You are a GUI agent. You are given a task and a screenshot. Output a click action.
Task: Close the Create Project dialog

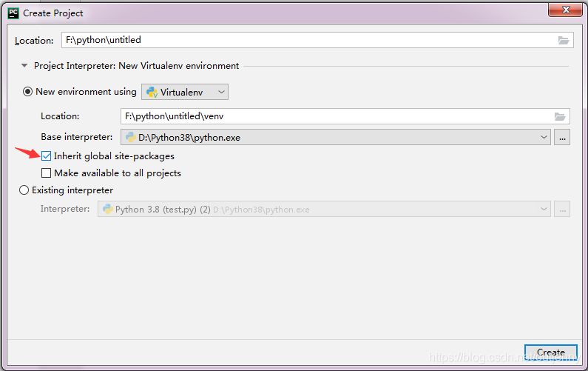coord(566,10)
